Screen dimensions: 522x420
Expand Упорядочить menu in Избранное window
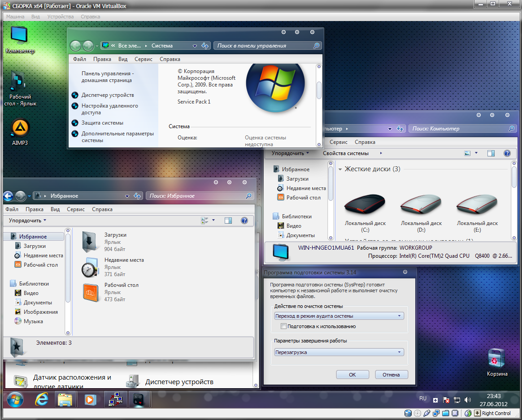(x=28, y=221)
